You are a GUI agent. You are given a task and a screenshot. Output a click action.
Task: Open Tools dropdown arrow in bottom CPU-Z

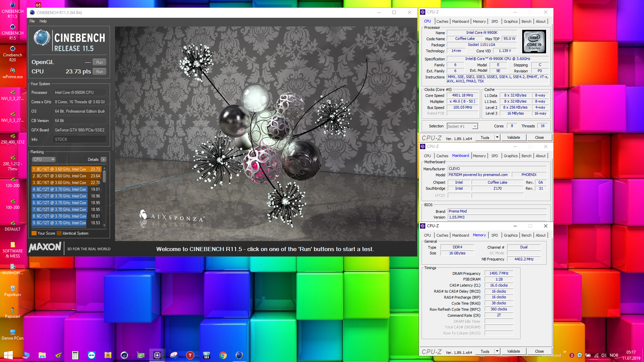point(497,352)
